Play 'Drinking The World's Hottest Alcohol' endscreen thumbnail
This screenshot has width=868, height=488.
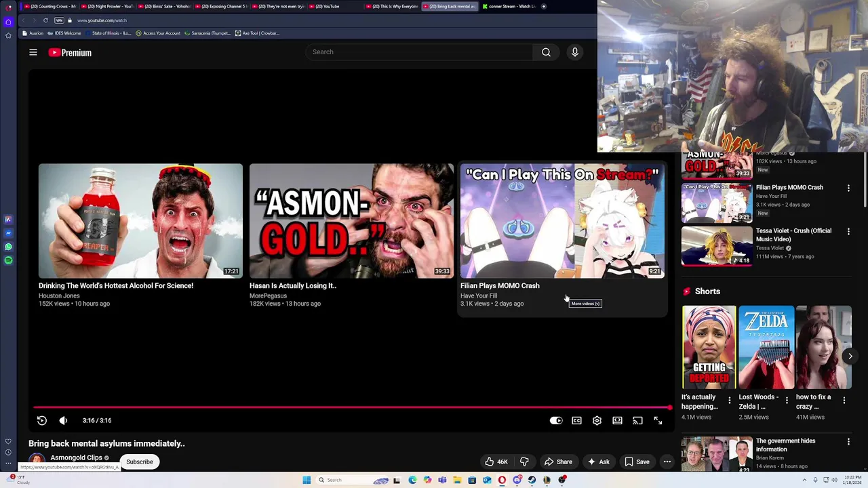(x=140, y=220)
